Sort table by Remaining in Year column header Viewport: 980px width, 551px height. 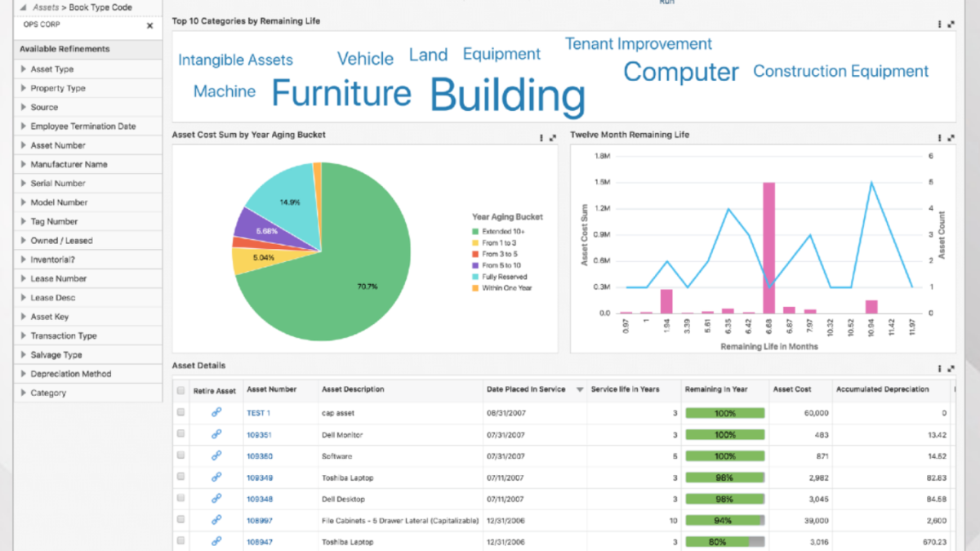(715, 390)
